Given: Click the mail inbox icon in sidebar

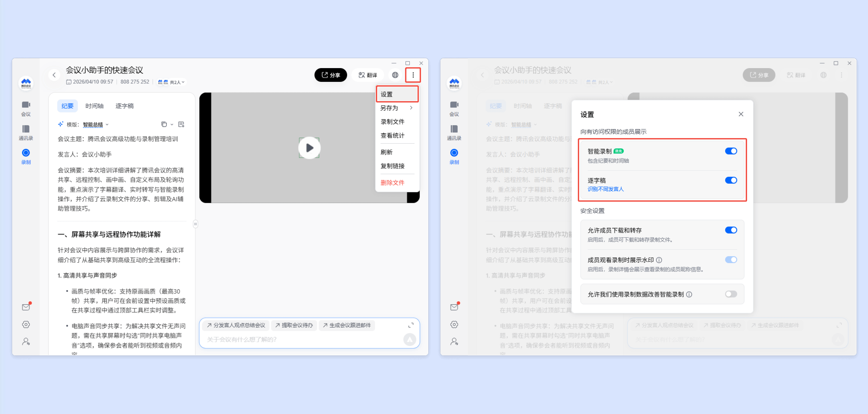Looking at the screenshot, I should tap(26, 307).
